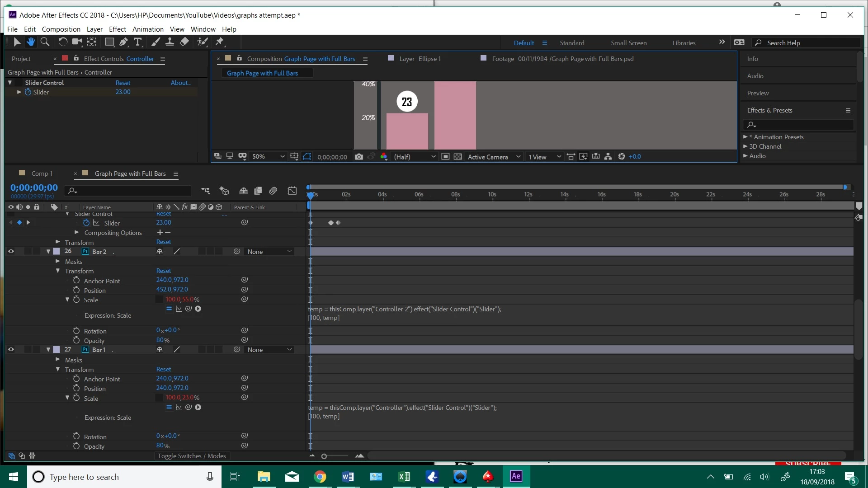868x488 pixels.
Task: Open Bar 2 parent None dropdown
Action: coord(269,252)
